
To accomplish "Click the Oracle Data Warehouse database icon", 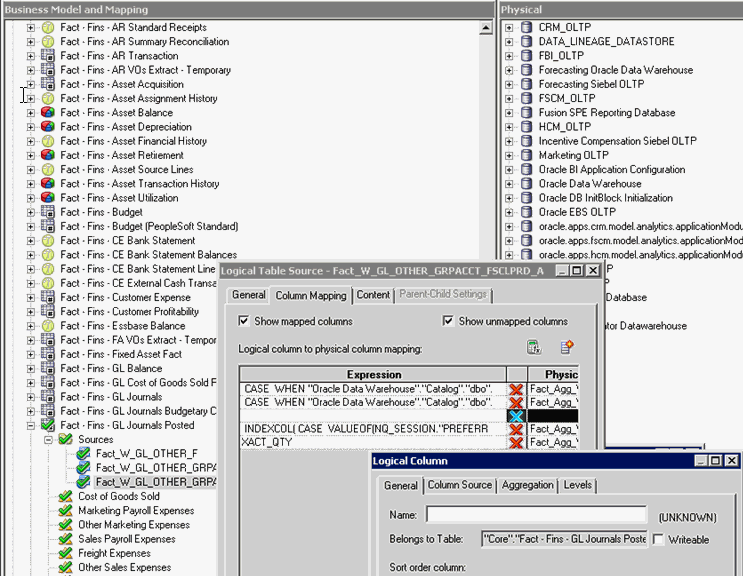I will [x=526, y=184].
